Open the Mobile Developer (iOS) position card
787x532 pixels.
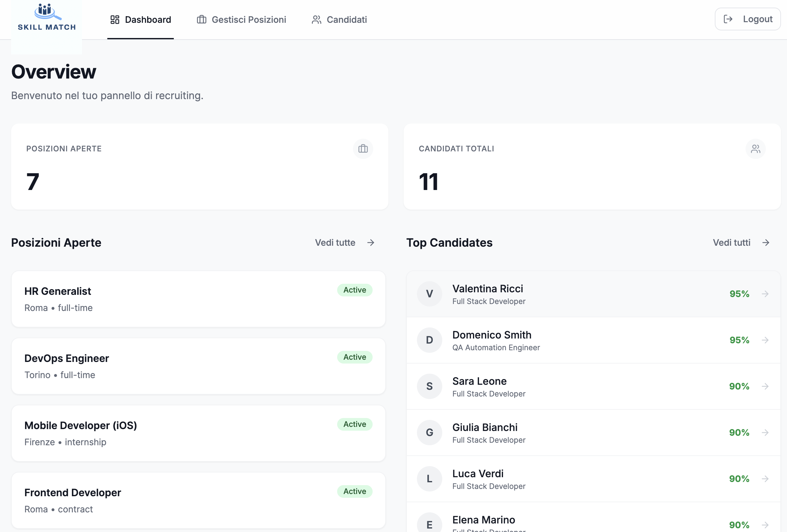pyautogui.click(x=198, y=433)
